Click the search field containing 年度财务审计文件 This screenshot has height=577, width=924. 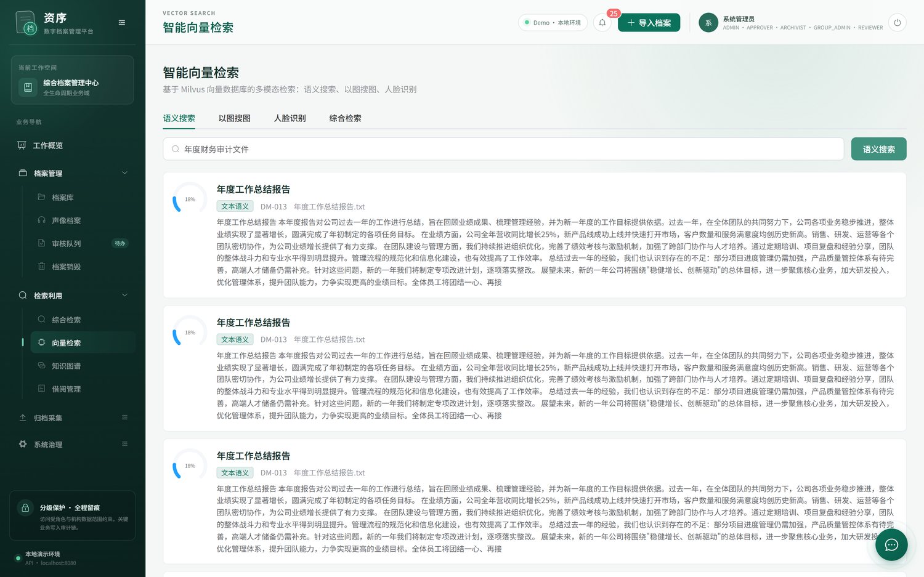503,149
